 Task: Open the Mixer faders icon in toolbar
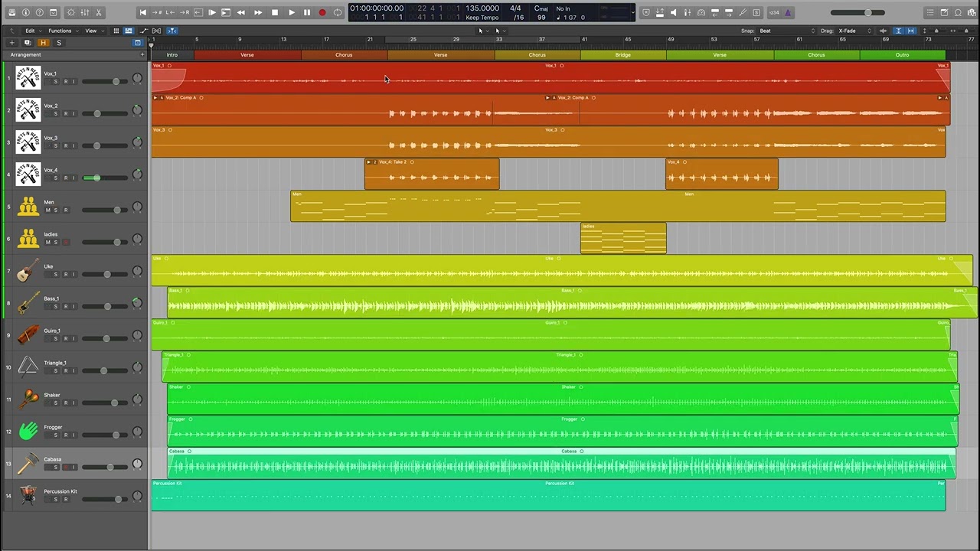[85, 12]
